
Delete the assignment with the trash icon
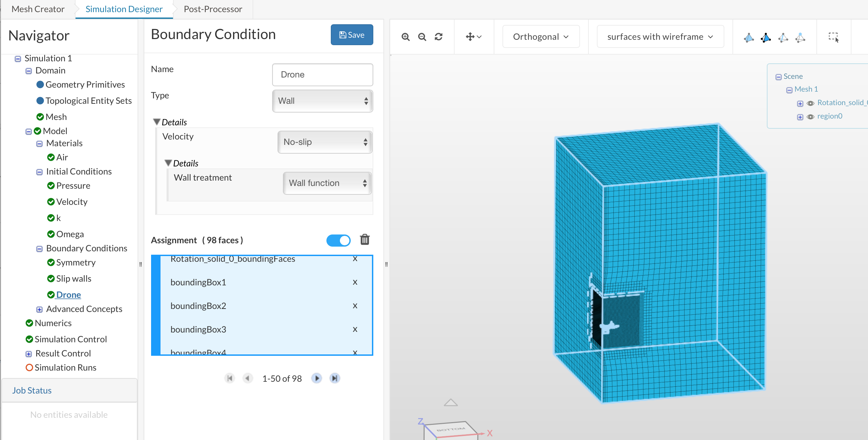[x=365, y=240]
